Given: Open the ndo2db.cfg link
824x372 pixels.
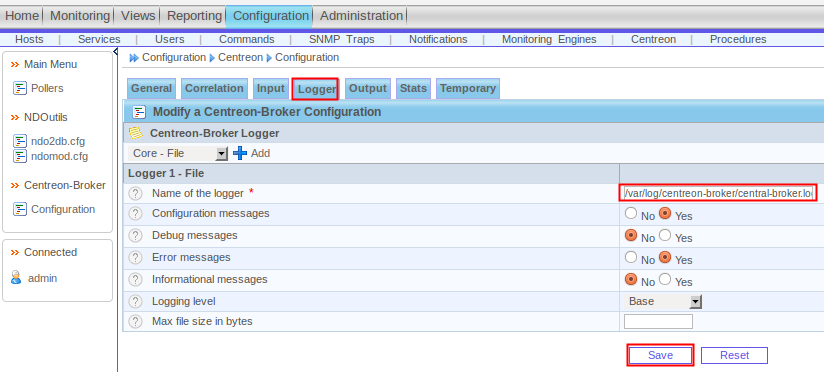Looking at the screenshot, I should pos(58,141).
